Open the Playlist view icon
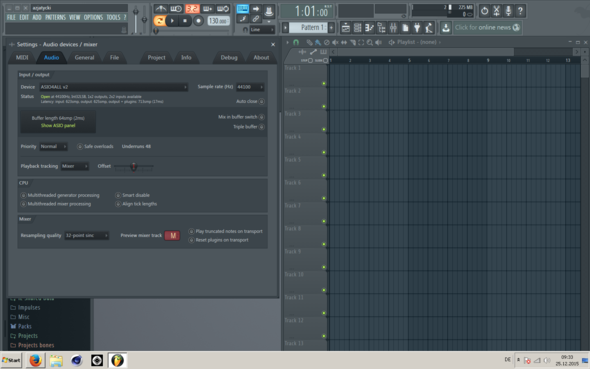This screenshot has height=369, width=590. click(345, 27)
